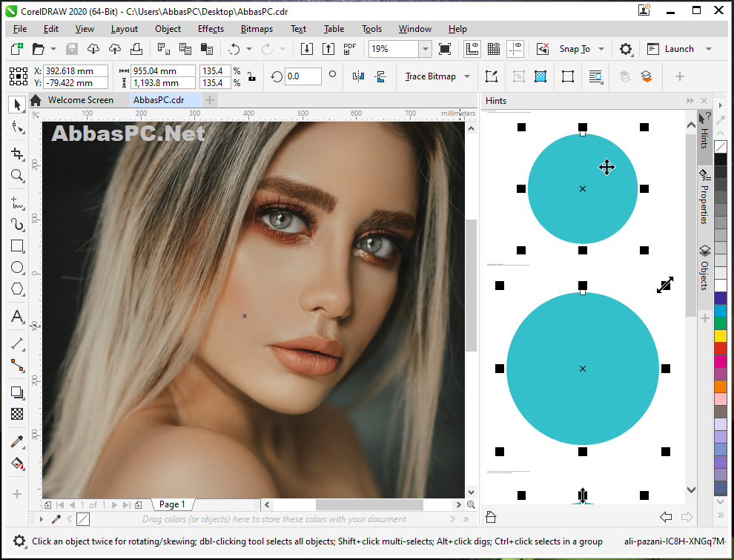The width and height of the screenshot is (734, 560).
Task: Click the Print icon
Action: 136,49
